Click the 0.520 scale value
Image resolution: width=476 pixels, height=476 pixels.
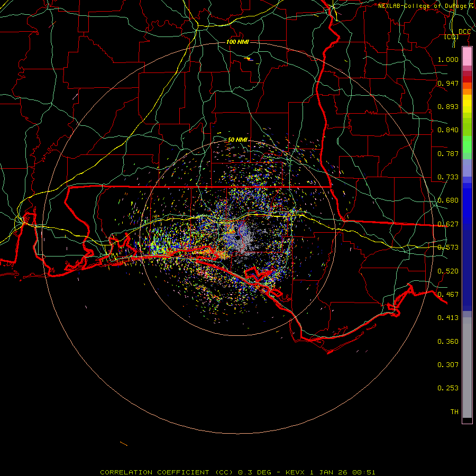point(448,271)
